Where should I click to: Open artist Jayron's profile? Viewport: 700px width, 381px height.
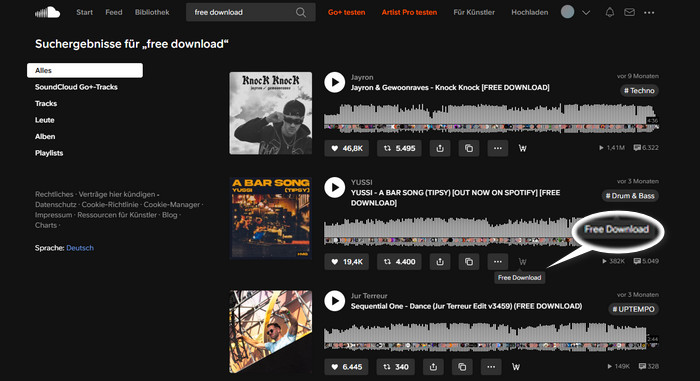362,77
